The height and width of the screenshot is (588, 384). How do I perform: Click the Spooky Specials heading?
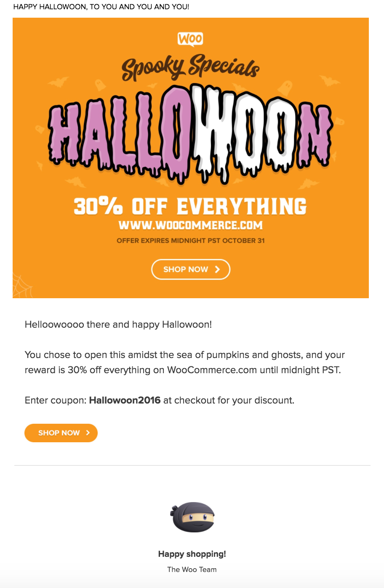click(x=190, y=67)
